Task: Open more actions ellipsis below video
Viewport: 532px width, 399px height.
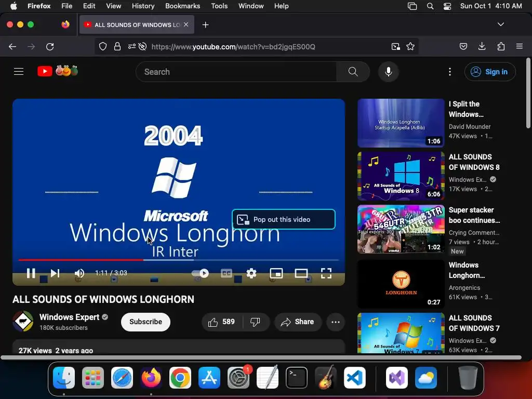Action: coord(336,322)
